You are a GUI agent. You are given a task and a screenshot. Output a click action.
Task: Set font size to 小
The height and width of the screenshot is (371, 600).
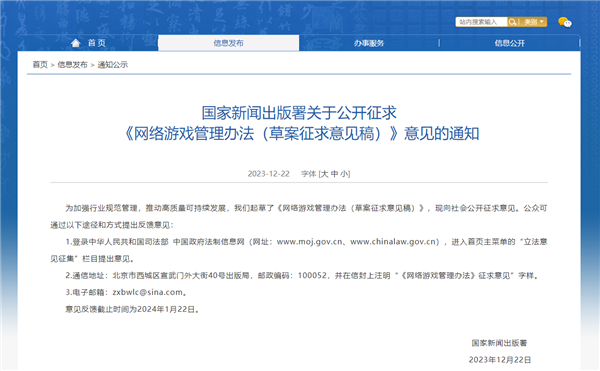pyautogui.click(x=344, y=174)
